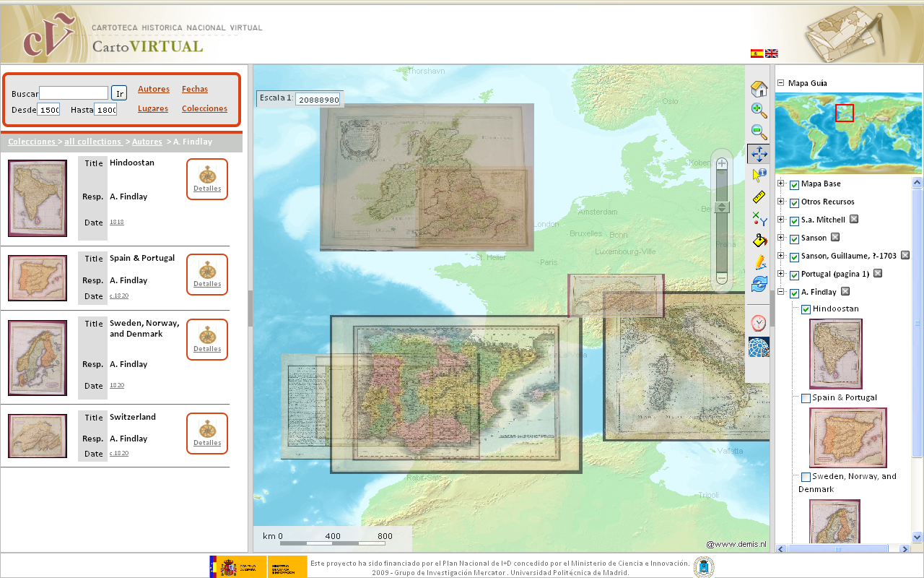
Task: Uncheck the Sanson layer checkbox
Action: pyautogui.click(x=795, y=238)
